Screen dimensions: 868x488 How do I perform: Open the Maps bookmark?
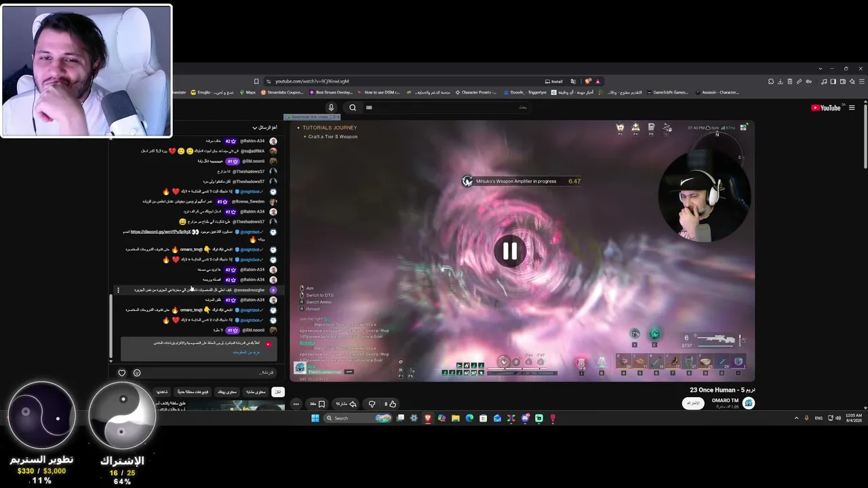click(248, 92)
